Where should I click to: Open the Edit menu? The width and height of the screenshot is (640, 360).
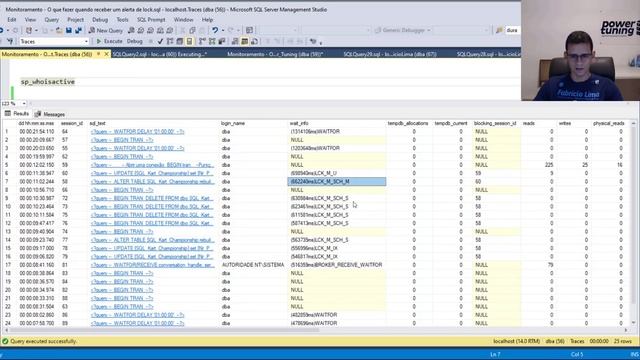pos(12,20)
